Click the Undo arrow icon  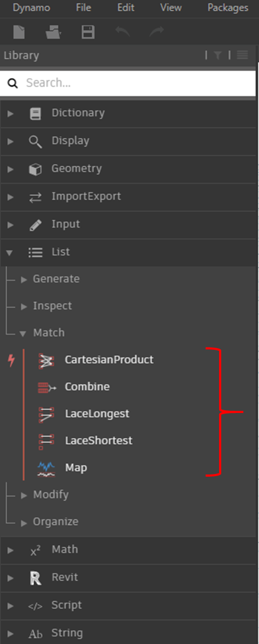pos(122,31)
